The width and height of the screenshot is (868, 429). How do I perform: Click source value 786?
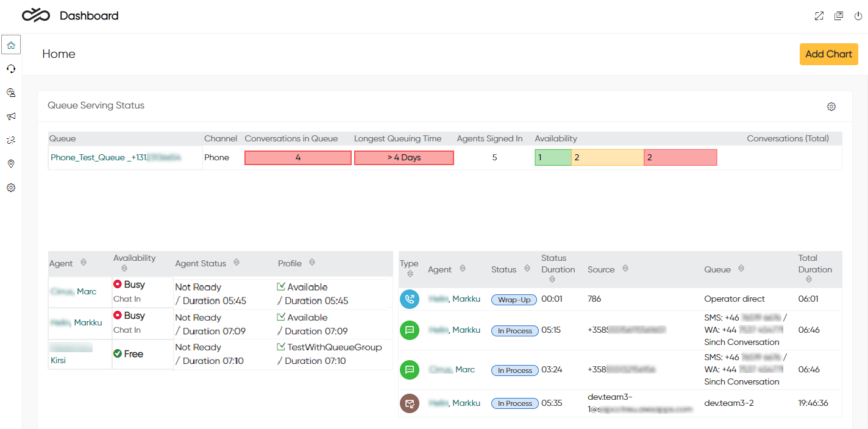595,299
